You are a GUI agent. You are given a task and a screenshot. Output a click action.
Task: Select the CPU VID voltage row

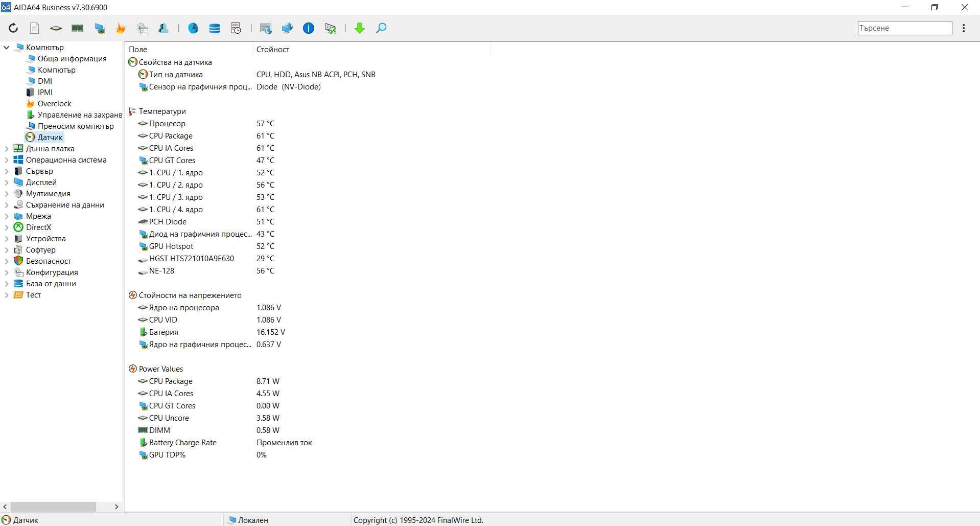(209, 320)
